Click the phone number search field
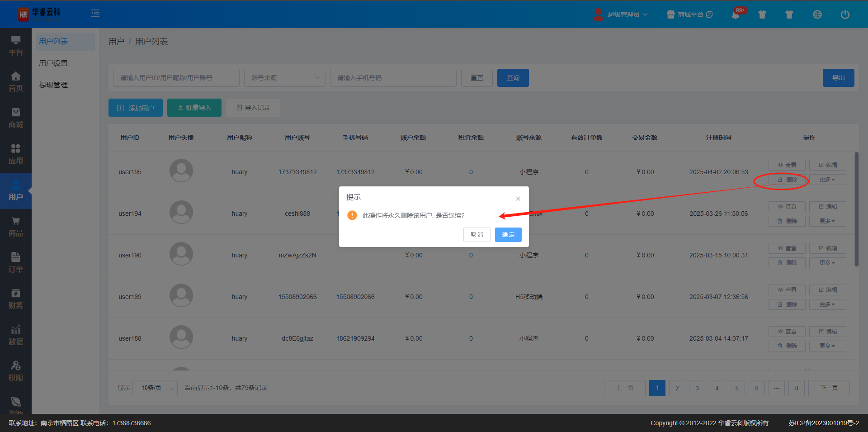 point(393,78)
